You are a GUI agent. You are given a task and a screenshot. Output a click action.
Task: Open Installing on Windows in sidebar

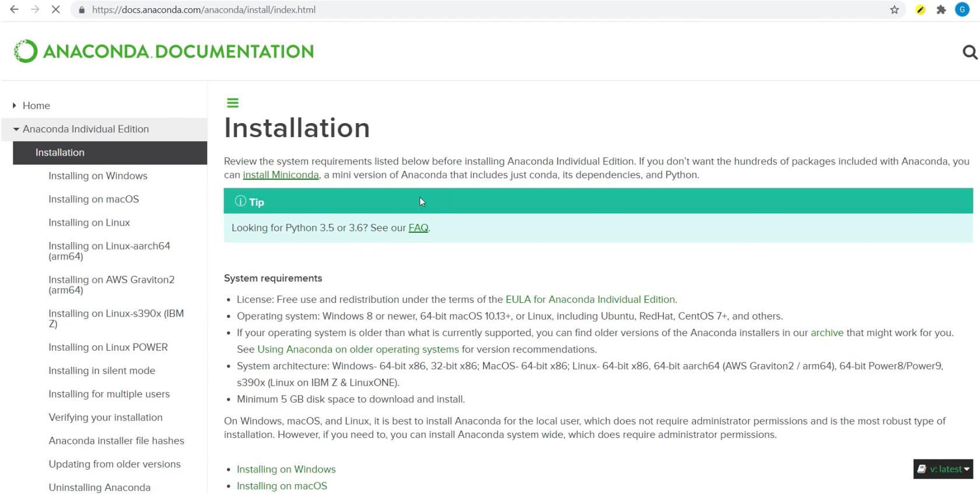(98, 176)
